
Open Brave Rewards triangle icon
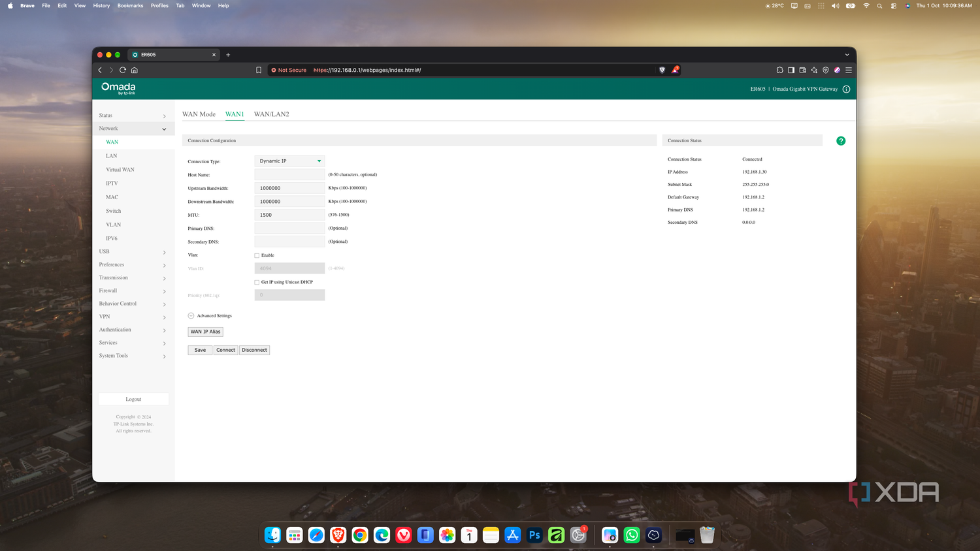coord(675,70)
